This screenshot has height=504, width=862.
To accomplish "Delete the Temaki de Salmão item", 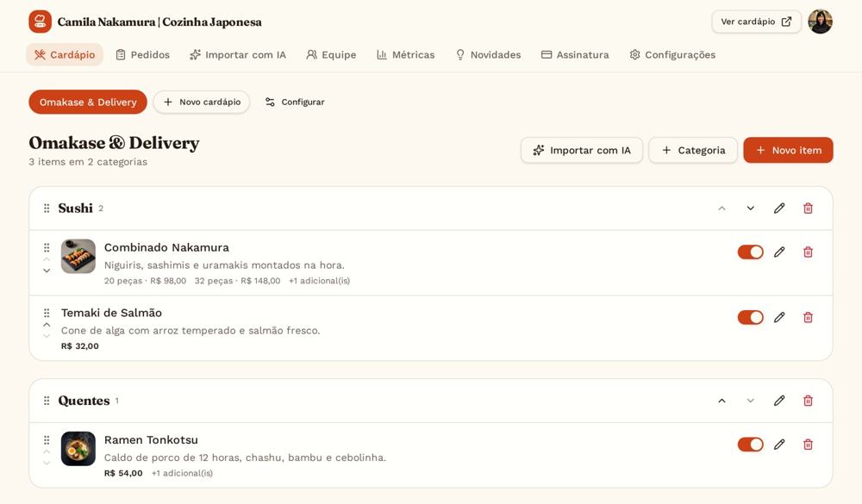I will click(808, 318).
